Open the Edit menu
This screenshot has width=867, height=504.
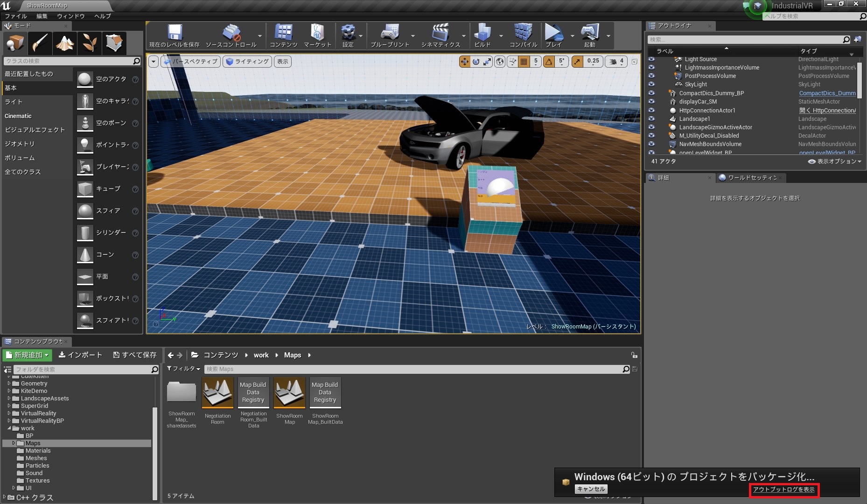pos(42,16)
